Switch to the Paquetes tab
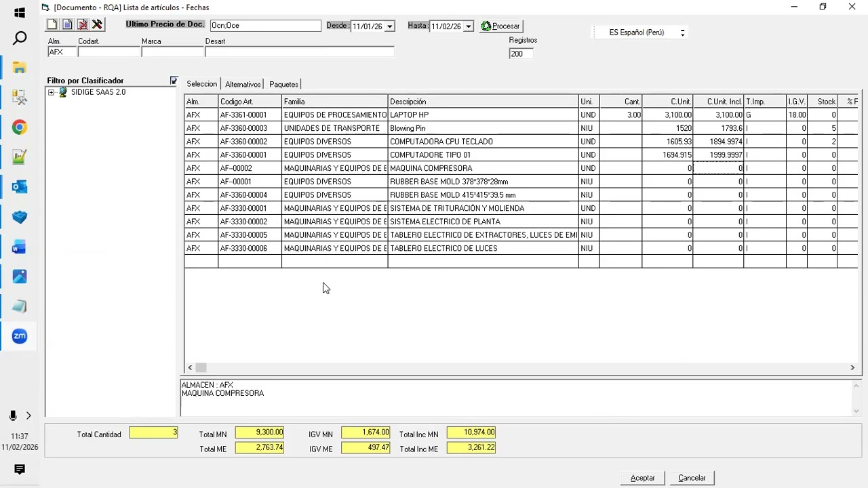This screenshot has width=868, height=488. [283, 84]
